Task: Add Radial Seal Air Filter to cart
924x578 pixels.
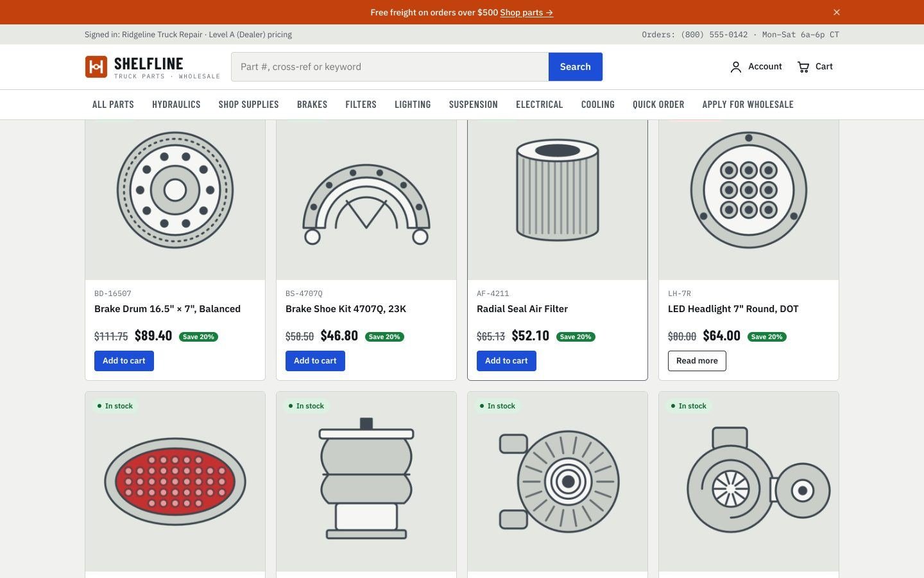Action: coord(506,361)
